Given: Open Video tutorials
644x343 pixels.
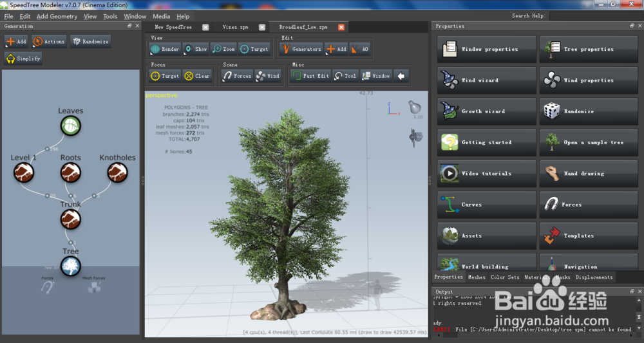Looking at the screenshot, I should pyautogui.click(x=487, y=174).
